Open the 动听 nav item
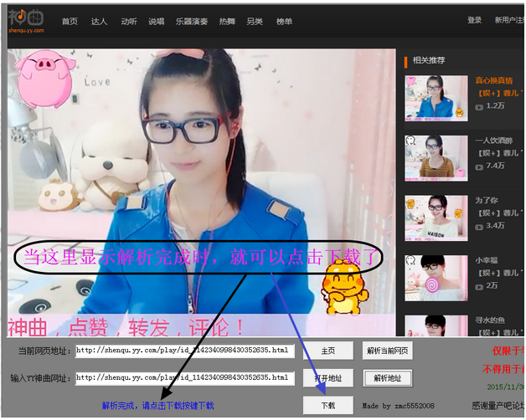 click(129, 22)
